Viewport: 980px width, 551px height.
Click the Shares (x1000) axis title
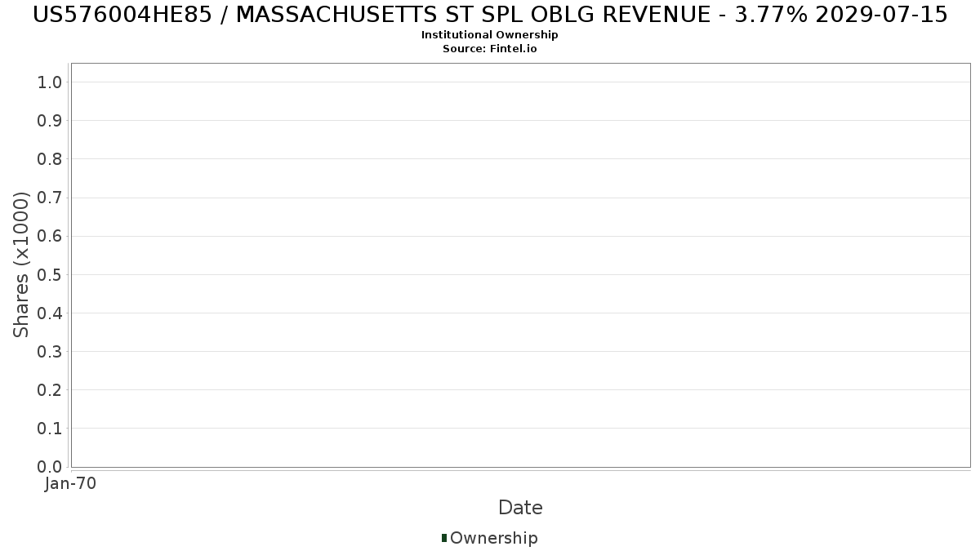pos(21,264)
